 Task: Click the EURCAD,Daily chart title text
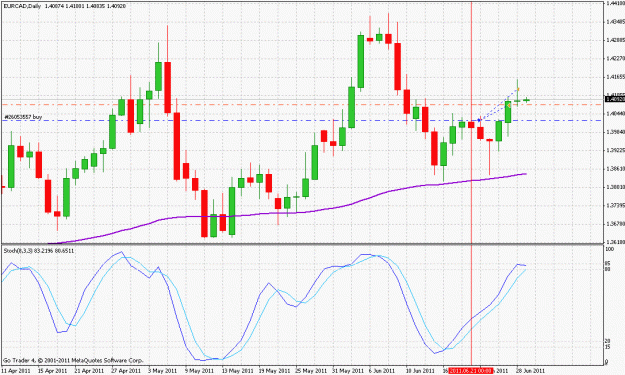coord(22,6)
